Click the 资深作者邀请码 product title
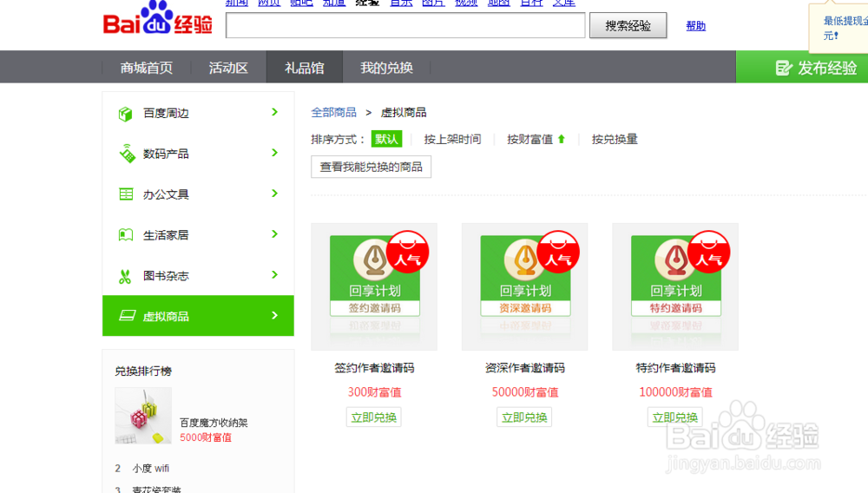This screenshot has width=868, height=493. click(525, 368)
